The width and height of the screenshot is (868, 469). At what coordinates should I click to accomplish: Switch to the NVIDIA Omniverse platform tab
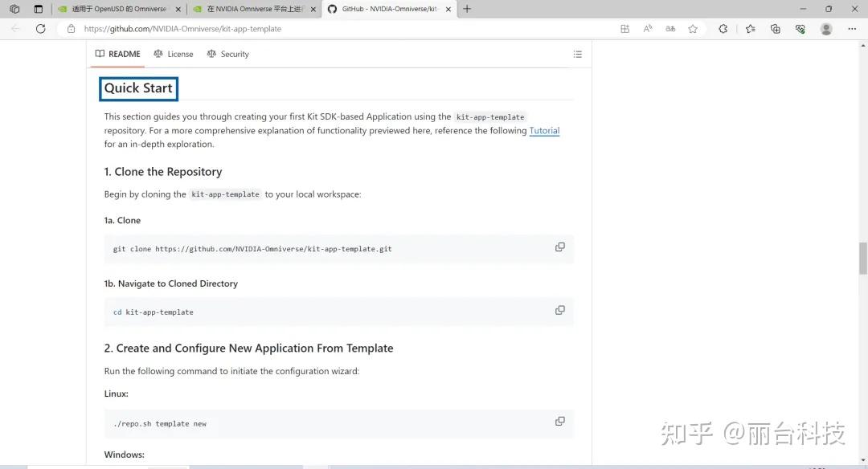(253, 9)
